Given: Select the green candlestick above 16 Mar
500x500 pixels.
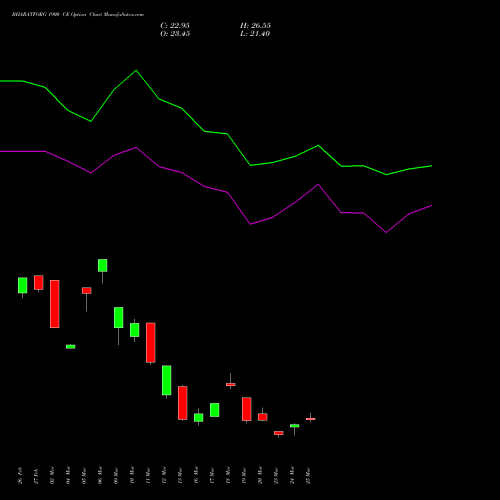Looking at the screenshot, I should point(199,418).
